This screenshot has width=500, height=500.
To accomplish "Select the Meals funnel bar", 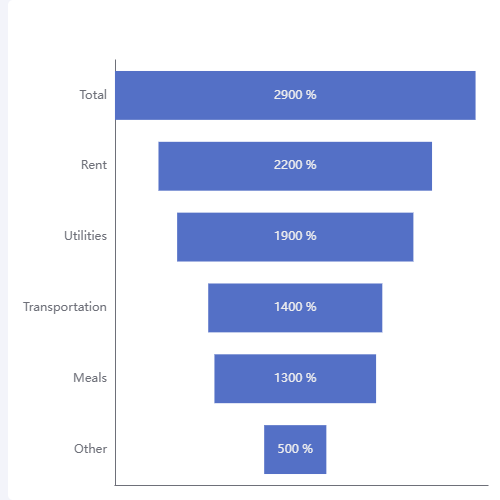I will [295, 379].
